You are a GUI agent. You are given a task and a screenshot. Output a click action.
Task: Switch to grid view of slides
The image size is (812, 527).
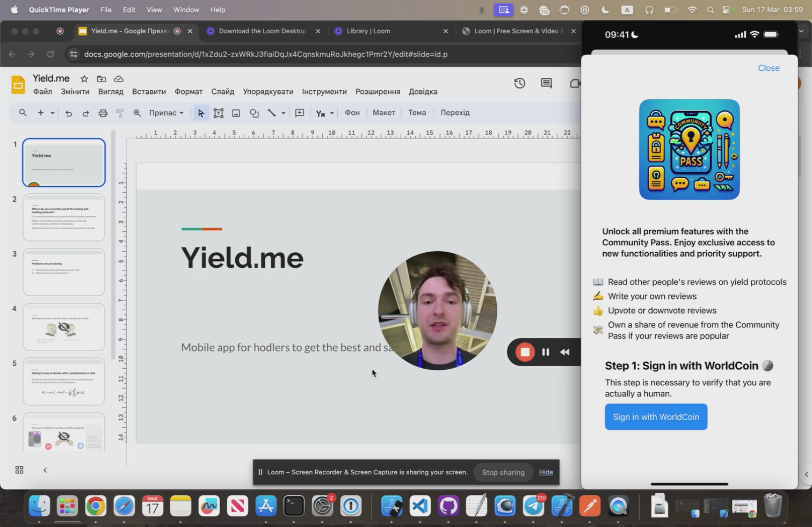19,470
